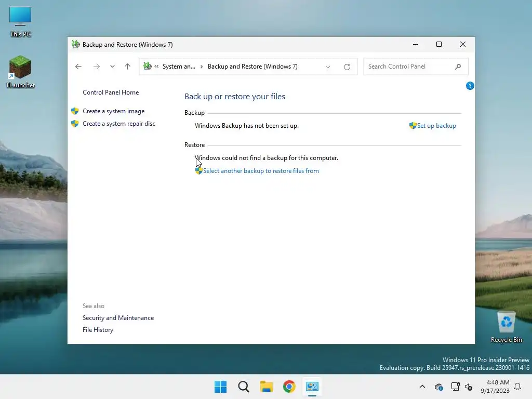Show hidden tray icons chevron
Viewport: 532px width, 399px height.
click(422, 387)
